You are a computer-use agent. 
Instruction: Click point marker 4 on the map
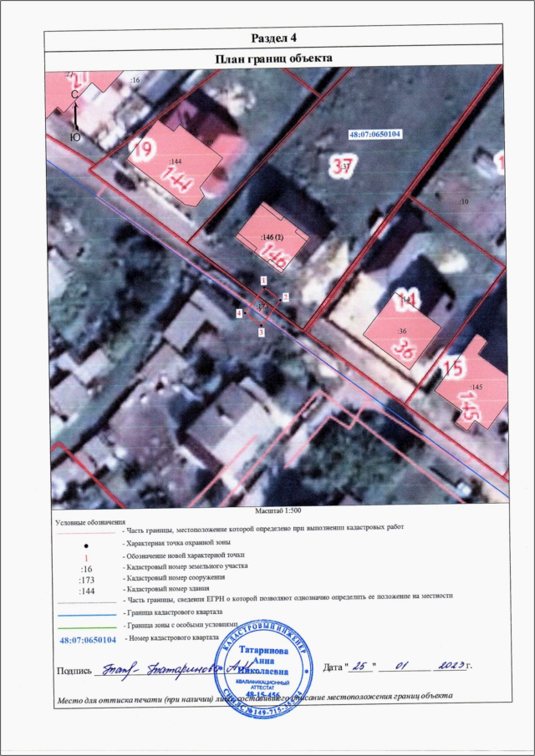coord(239,313)
